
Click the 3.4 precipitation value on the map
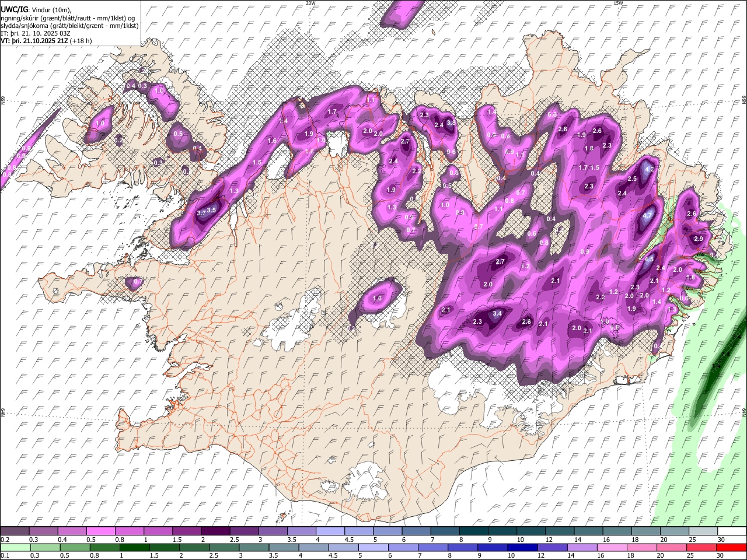497,313
